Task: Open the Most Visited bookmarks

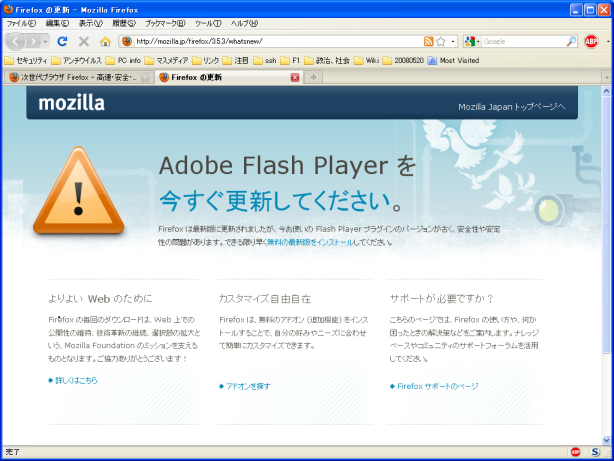Action: 453,60
